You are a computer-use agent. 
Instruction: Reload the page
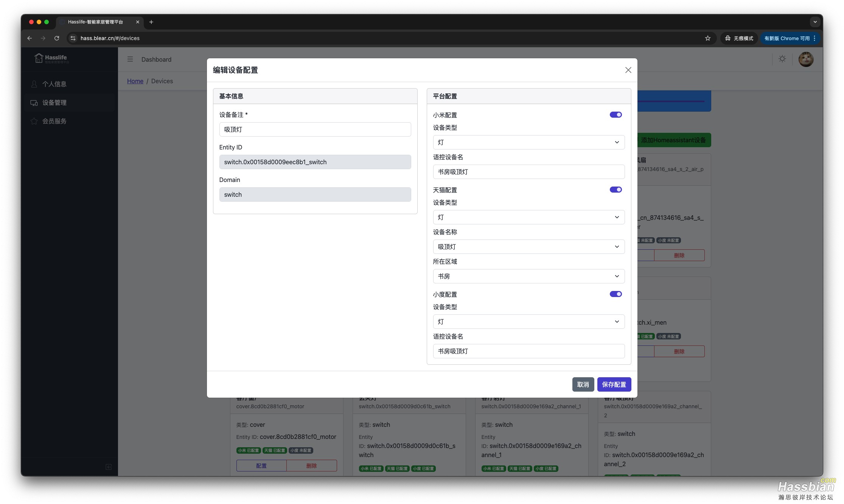tap(57, 38)
